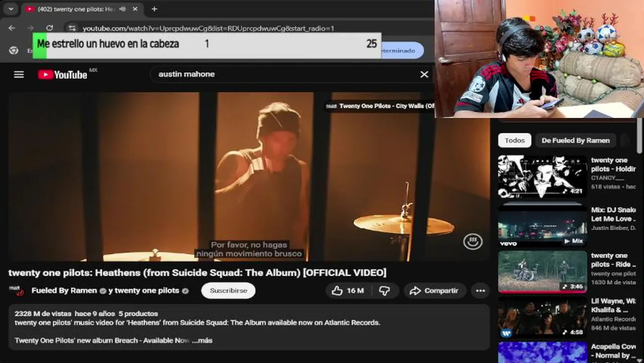
Task: Open the Fueled By Ramen channel avatar
Action: [17, 290]
